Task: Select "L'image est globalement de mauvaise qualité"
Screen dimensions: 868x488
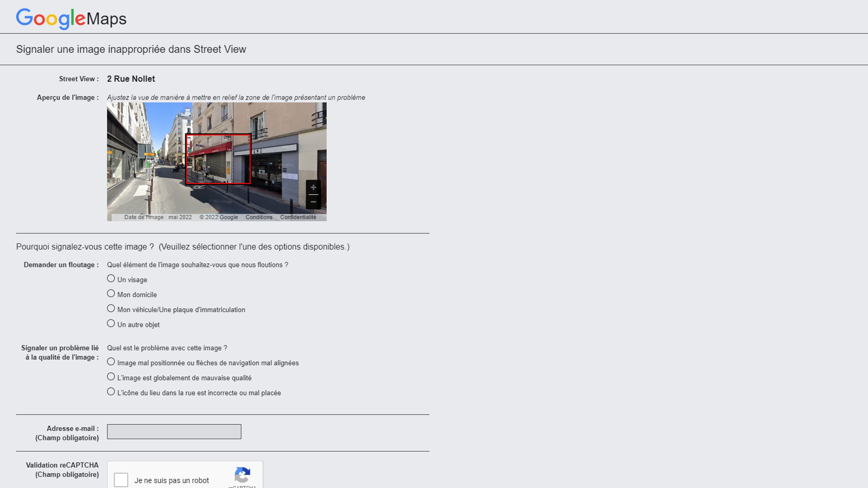Action: coord(110,376)
